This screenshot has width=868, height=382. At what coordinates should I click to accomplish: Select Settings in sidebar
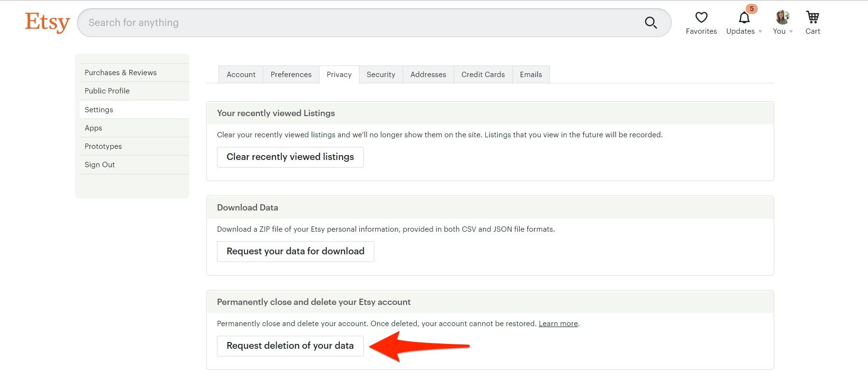coord(134,110)
